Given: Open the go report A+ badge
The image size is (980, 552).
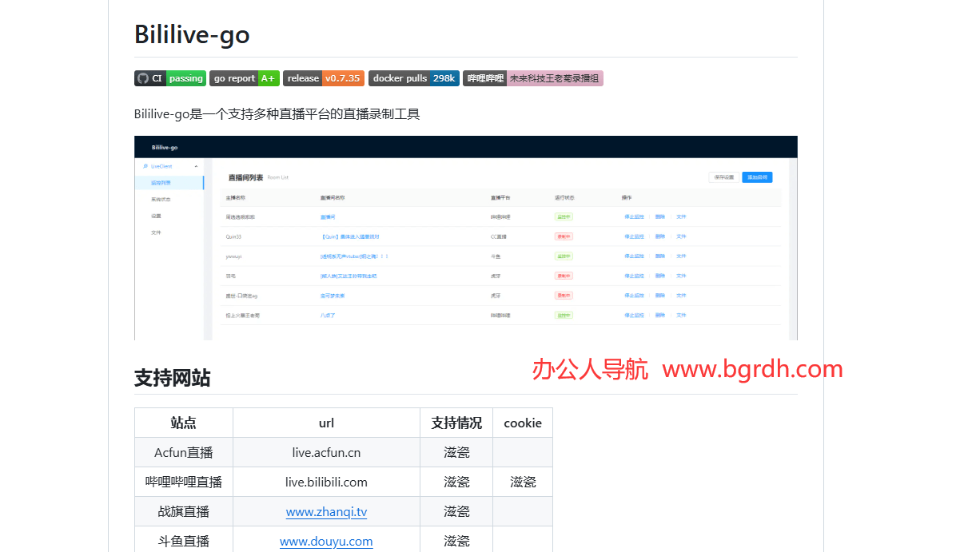Looking at the screenshot, I should [x=245, y=78].
